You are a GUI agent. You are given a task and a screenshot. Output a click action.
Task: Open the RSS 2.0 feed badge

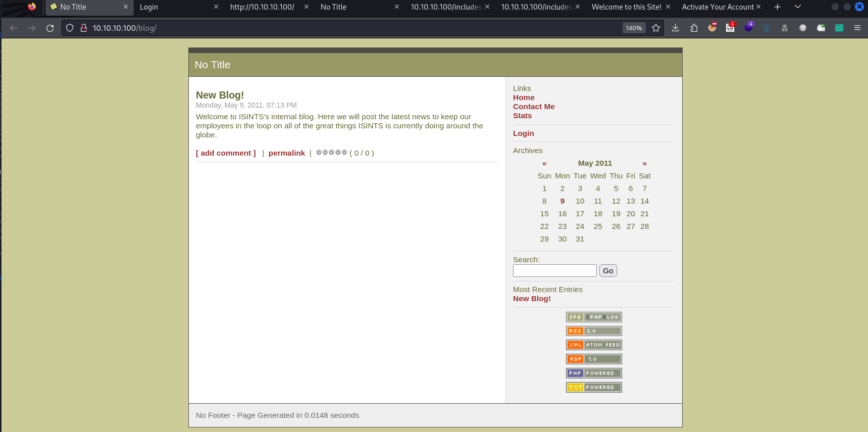tap(594, 331)
